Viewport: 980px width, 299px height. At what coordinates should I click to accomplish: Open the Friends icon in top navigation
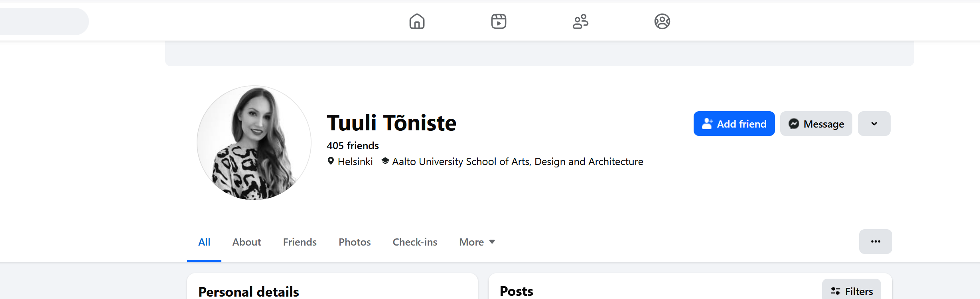click(x=580, y=21)
